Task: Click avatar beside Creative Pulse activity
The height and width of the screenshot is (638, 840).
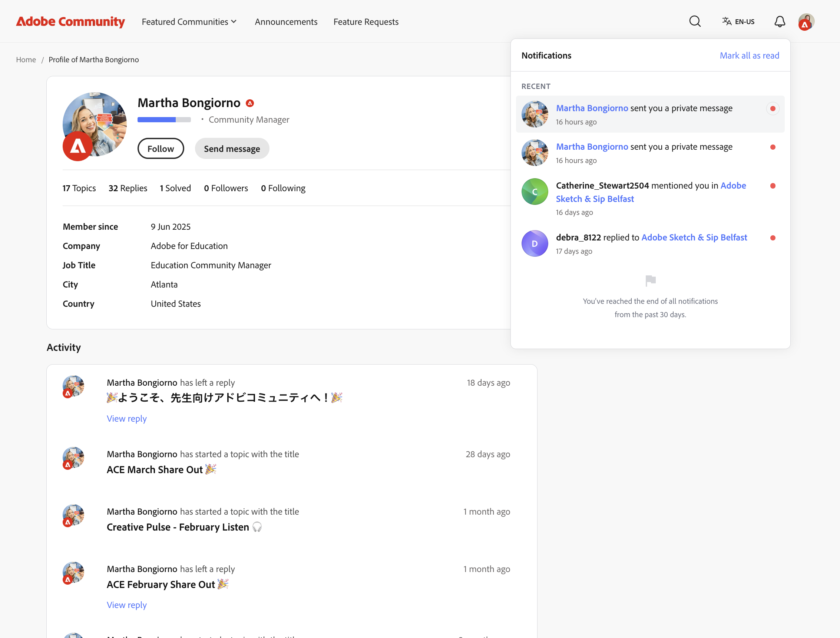Action: 73,515
